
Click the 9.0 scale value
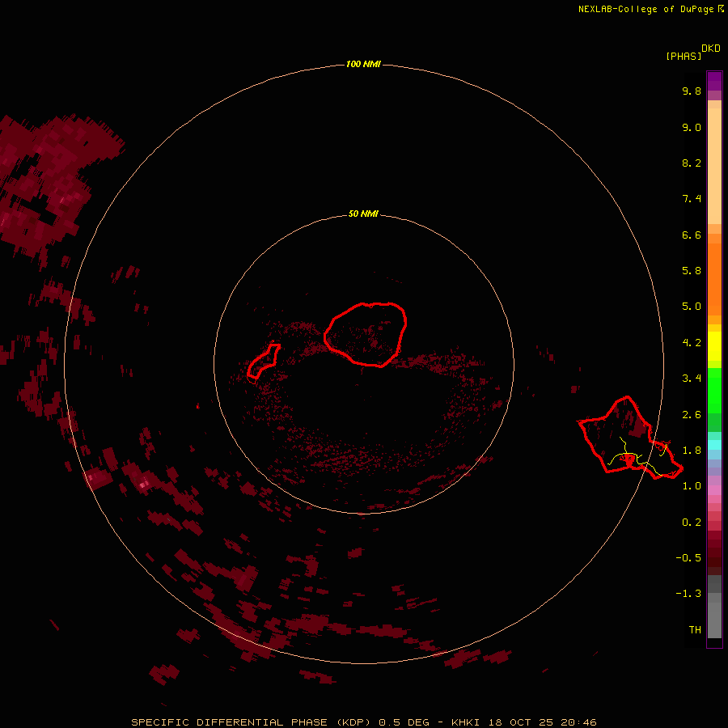pyautogui.click(x=692, y=127)
